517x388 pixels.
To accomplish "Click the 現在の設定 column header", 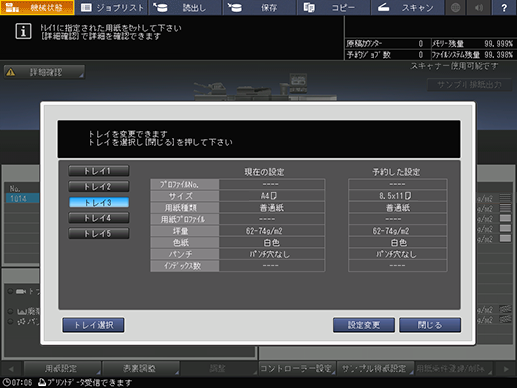I will (264, 172).
